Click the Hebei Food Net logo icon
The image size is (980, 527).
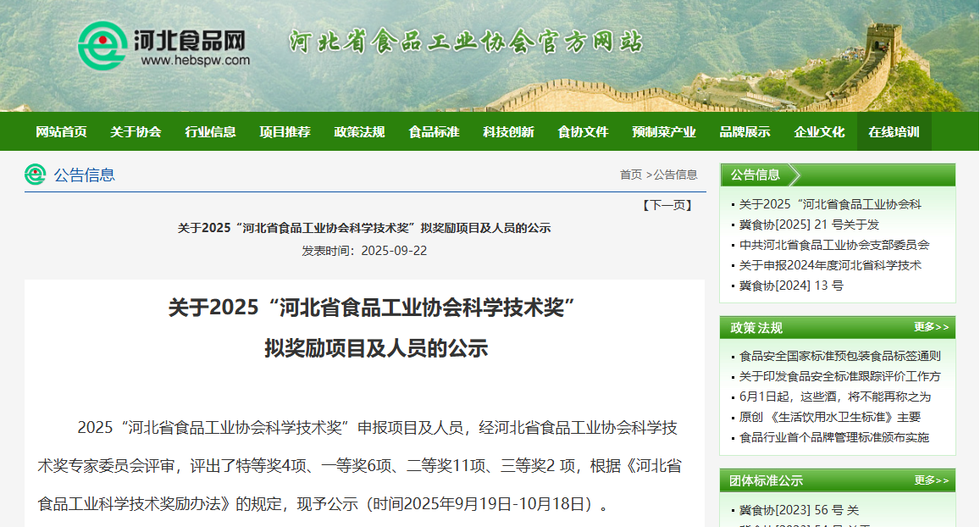pos(102,44)
